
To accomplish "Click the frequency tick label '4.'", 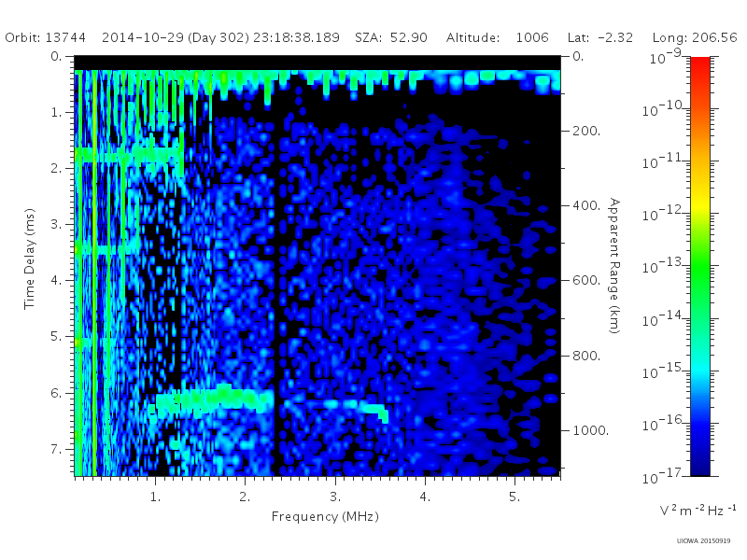I will tap(425, 497).
